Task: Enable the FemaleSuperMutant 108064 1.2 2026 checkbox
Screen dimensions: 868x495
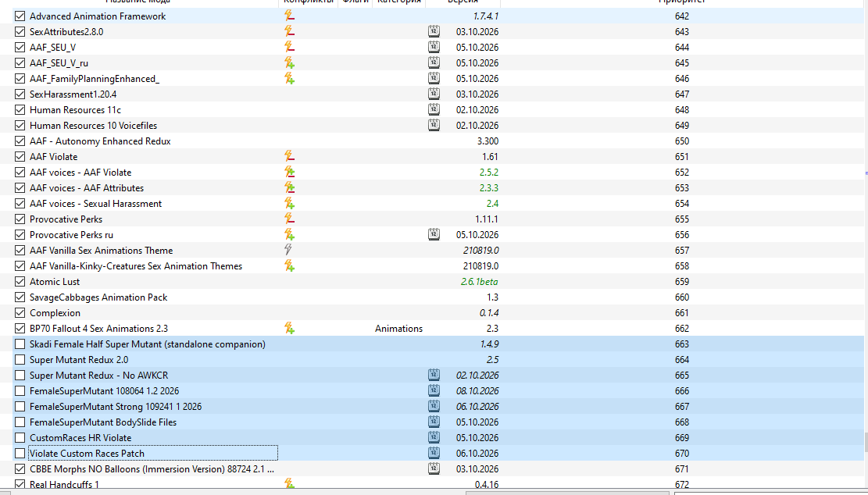Action: [x=20, y=391]
